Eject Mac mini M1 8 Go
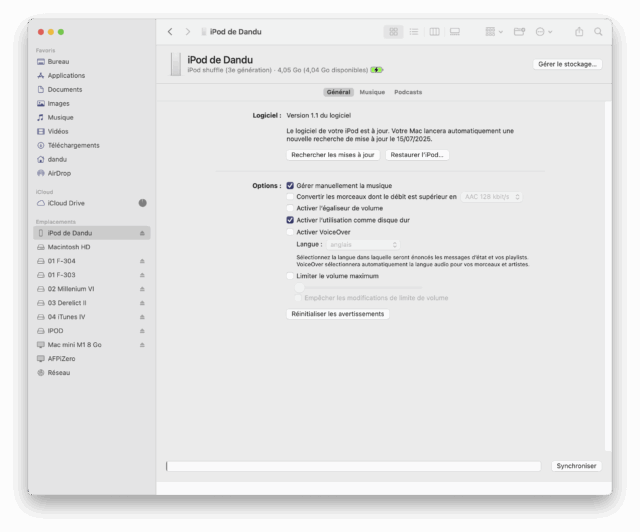Screen dimensions: 640x532 point(142,345)
